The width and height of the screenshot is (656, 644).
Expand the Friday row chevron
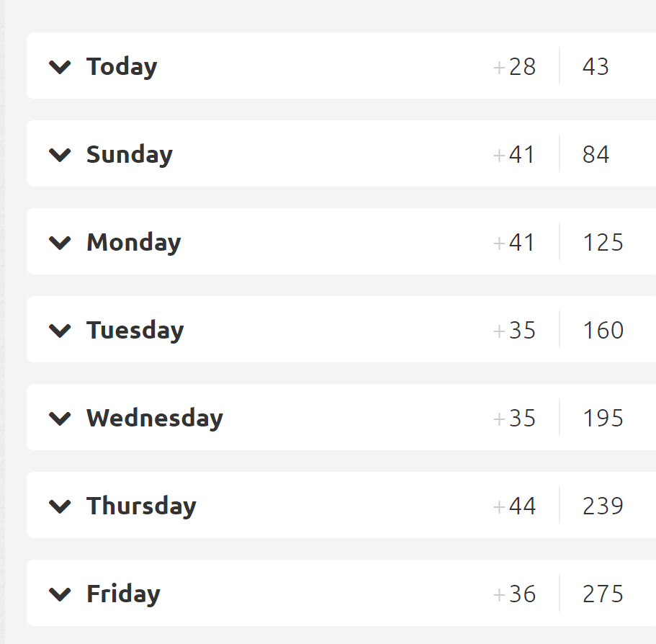click(x=60, y=594)
